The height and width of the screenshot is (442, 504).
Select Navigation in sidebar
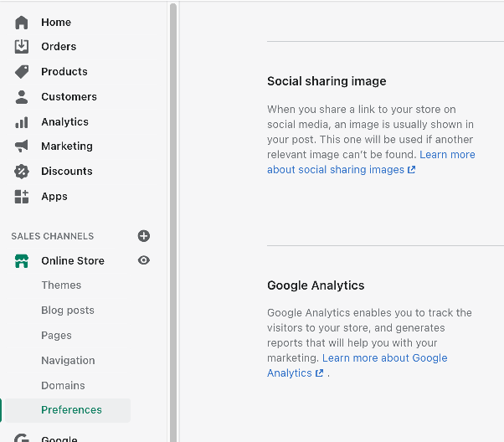point(68,361)
